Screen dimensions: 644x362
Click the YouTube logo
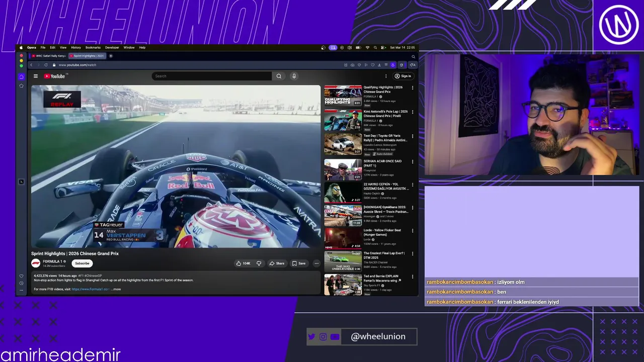(x=55, y=76)
